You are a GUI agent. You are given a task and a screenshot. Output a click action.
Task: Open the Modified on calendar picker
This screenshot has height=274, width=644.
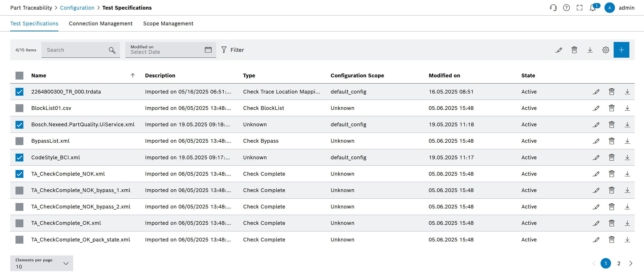click(x=208, y=50)
